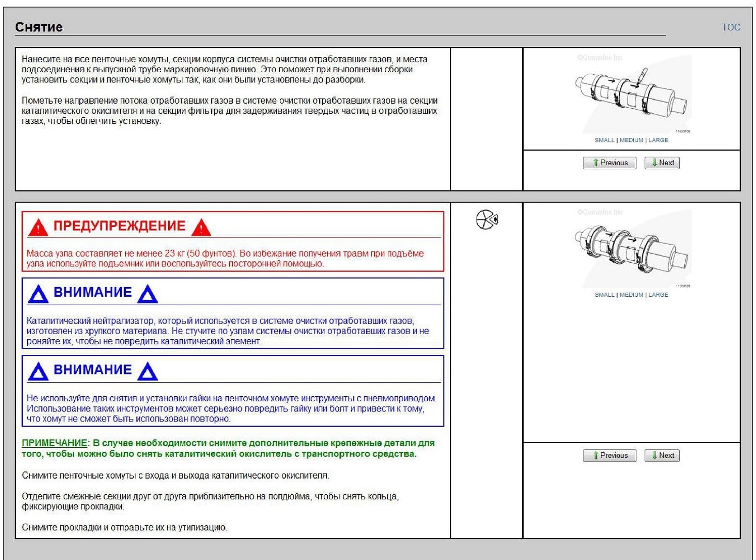Open MEDIUM size of second illustration
Image resolution: width=756 pixels, height=560 pixels.
click(631, 295)
